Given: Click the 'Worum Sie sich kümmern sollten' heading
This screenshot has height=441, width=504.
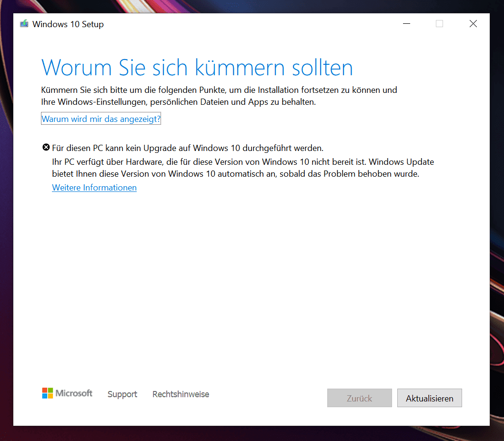Looking at the screenshot, I should [197, 68].
